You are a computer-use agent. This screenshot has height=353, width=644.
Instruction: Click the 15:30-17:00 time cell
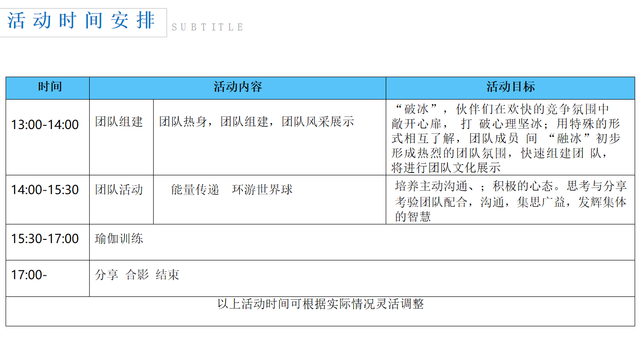48,242
